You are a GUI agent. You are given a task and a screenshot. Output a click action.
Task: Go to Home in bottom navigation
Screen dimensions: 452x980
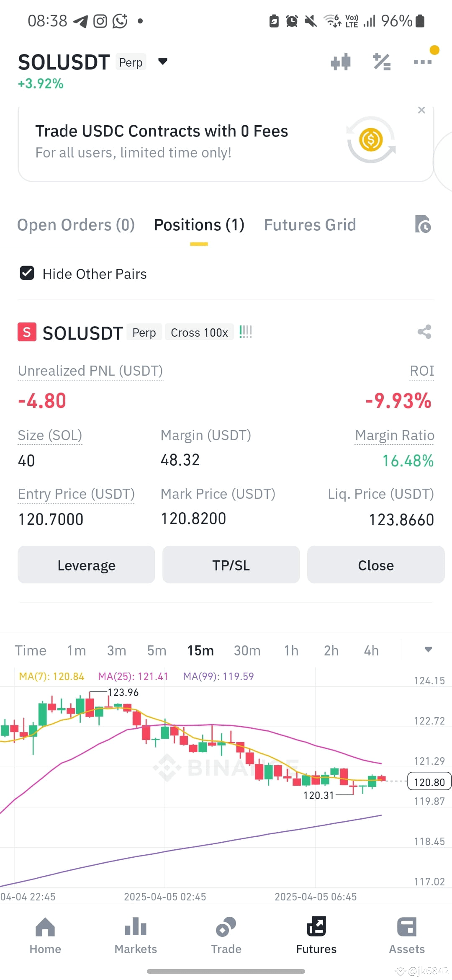pos(45,936)
